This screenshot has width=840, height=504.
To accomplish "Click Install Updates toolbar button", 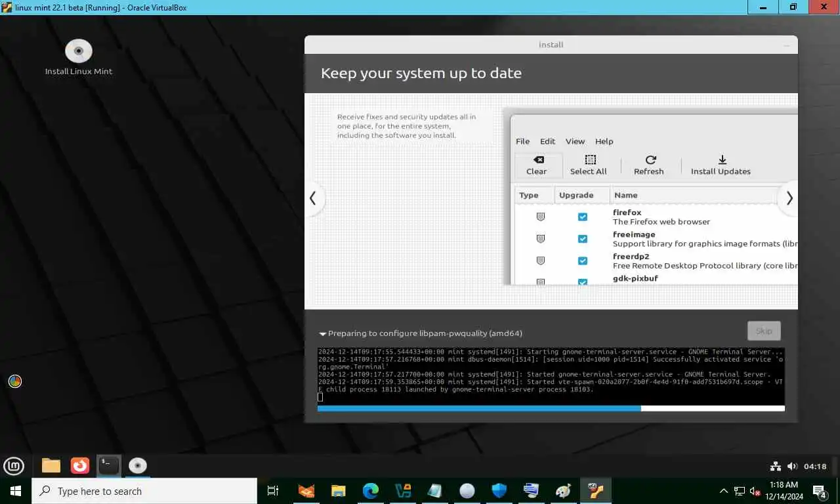I will click(721, 165).
